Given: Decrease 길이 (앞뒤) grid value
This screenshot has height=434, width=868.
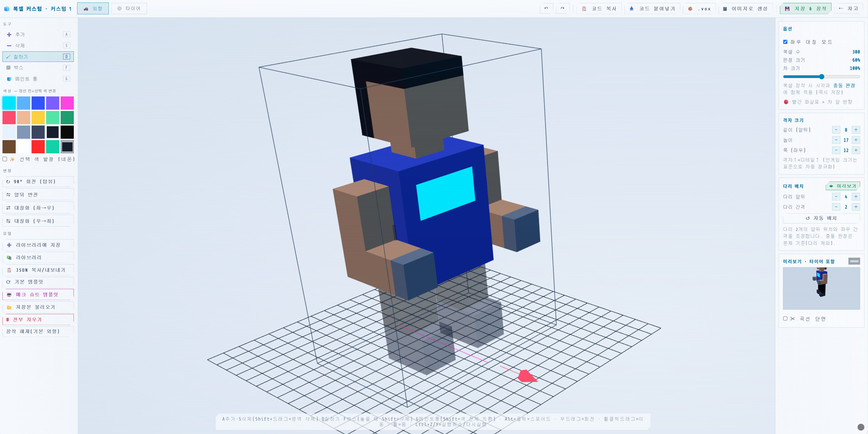Looking at the screenshot, I should tap(836, 130).
